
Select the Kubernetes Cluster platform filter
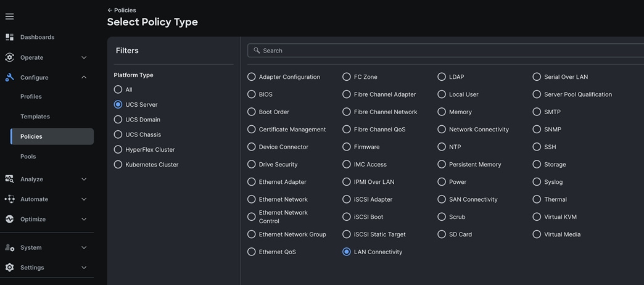pyautogui.click(x=118, y=164)
